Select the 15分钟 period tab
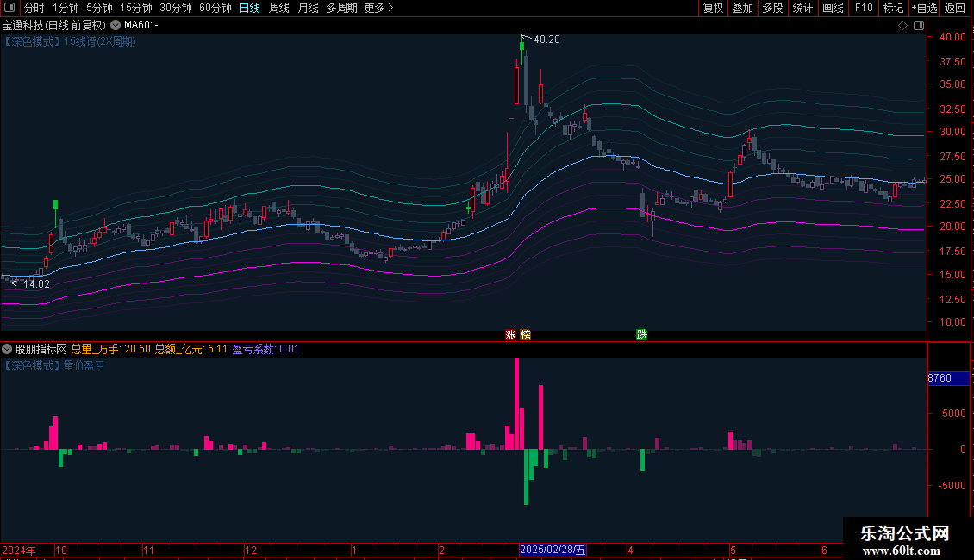 (x=136, y=8)
